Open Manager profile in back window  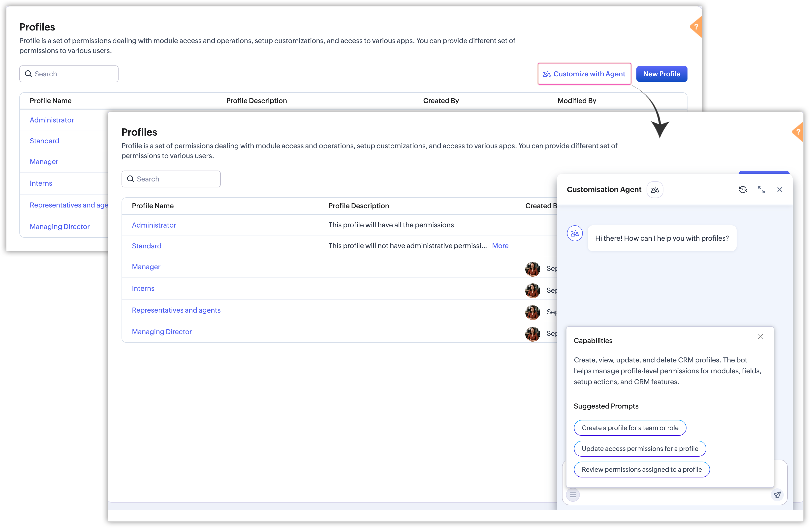pos(44,162)
